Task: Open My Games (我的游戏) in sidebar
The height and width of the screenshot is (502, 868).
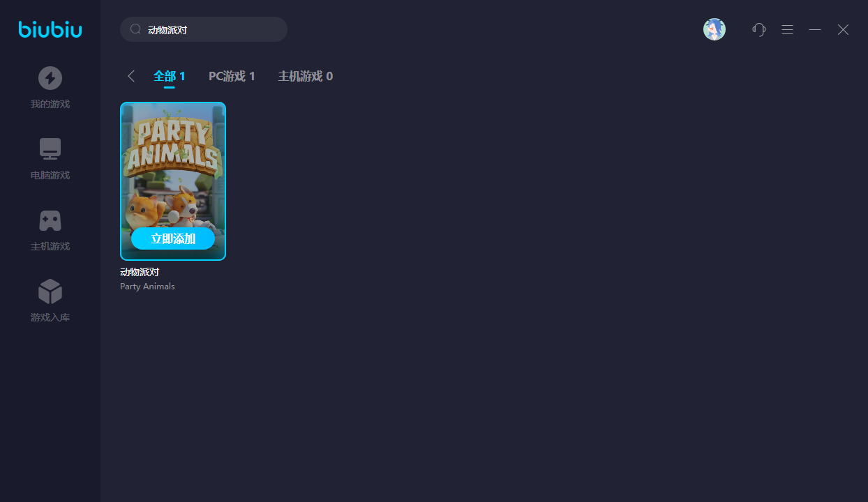Action: coord(50,88)
